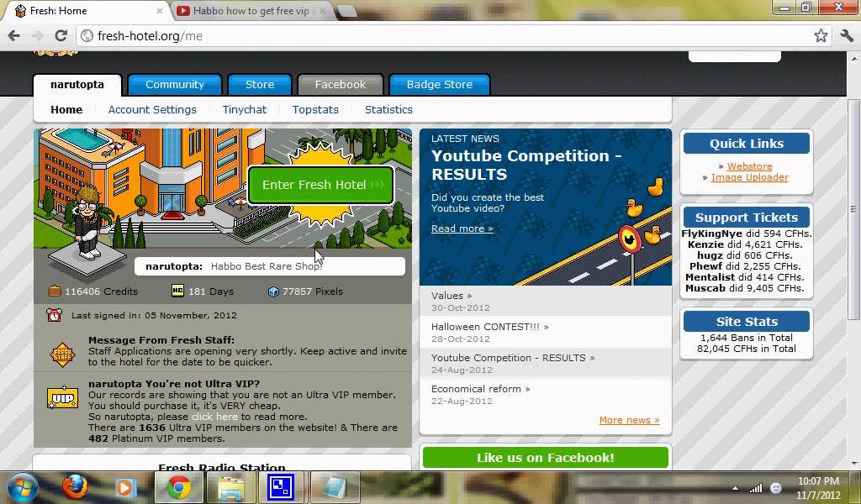Image resolution: width=861 pixels, height=504 pixels.
Task: Select Home in the sub-navigation
Action: [66, 110]
